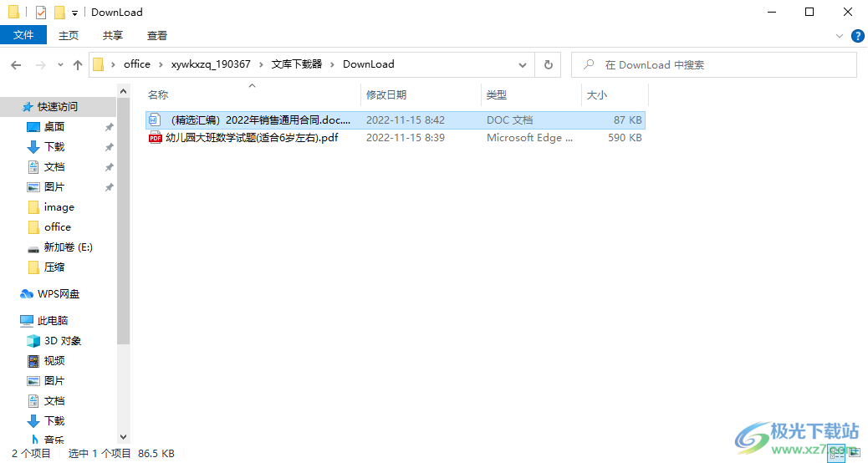Viewport: 868px width, 463px height.
Task: Click 文库下载器 in the address path
Action: [297, 64]
